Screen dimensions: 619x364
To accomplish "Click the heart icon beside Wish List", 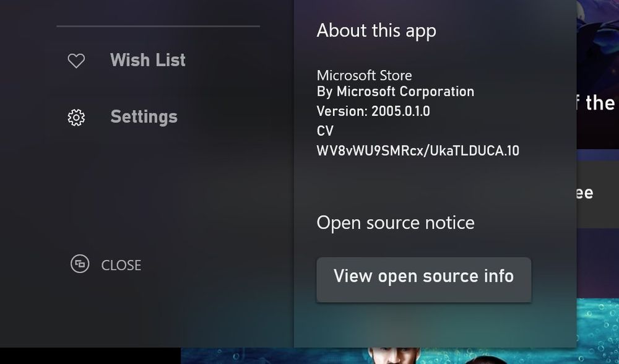I will [x=76, y=61].
